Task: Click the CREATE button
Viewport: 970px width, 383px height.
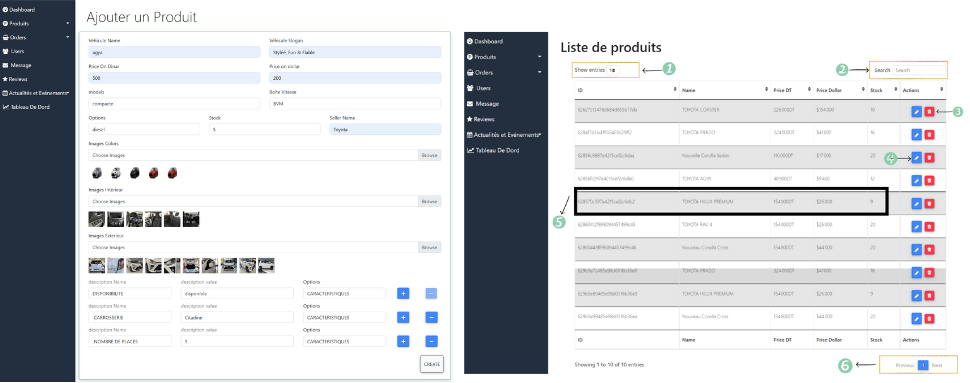Action: point(432,364)
